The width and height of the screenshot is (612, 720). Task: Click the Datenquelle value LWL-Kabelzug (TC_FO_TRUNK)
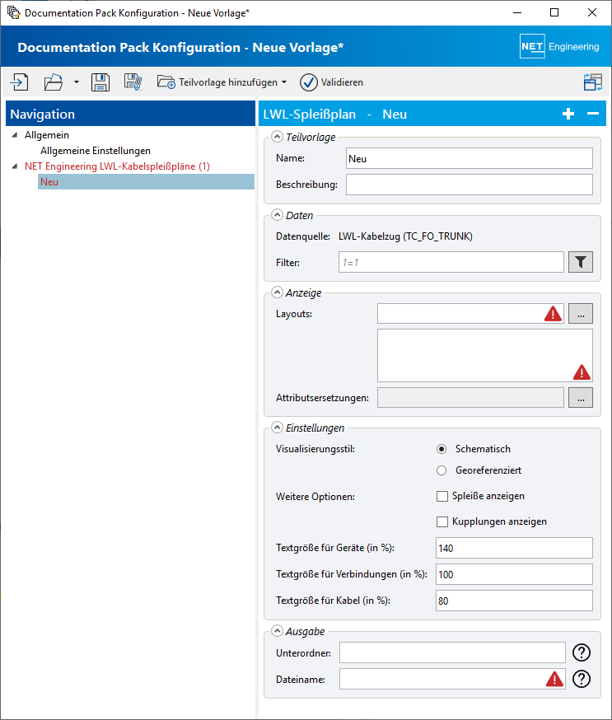(x=405, y=236)
